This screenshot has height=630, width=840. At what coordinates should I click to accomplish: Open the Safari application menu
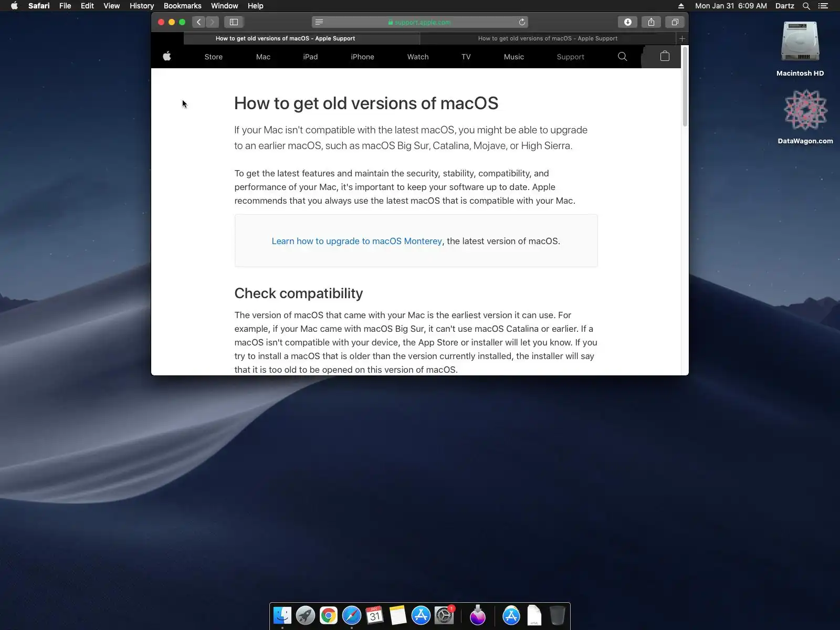point(39,6)
